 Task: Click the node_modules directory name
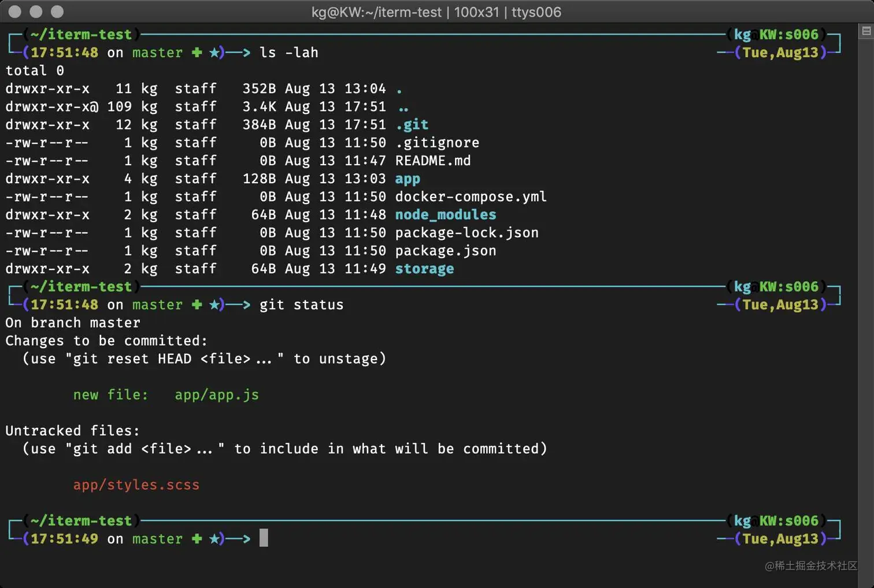445,215
